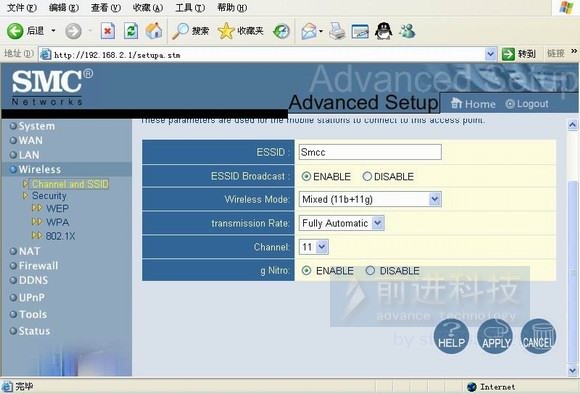Expand the address bar dropdown arrow
Screen dimensions: 580x394
point(490,54)
